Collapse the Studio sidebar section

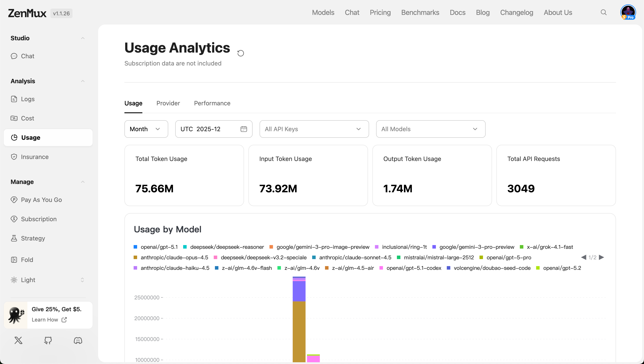83,38
